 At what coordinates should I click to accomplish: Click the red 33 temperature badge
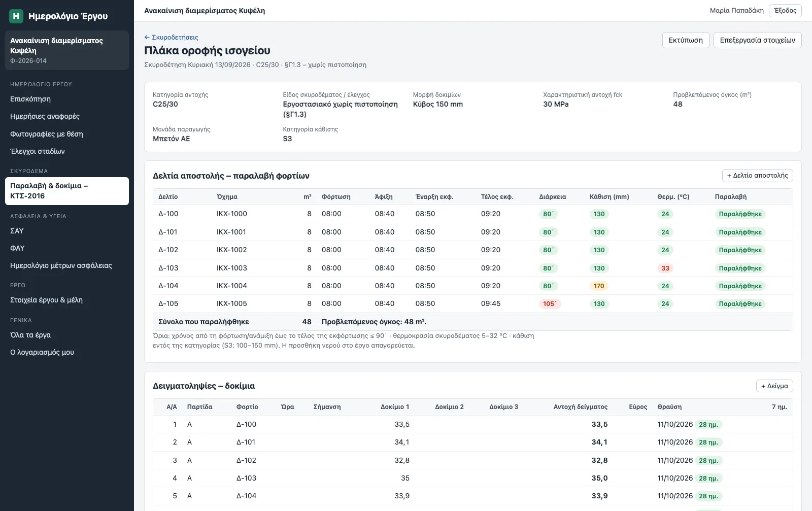pos(665,268)
